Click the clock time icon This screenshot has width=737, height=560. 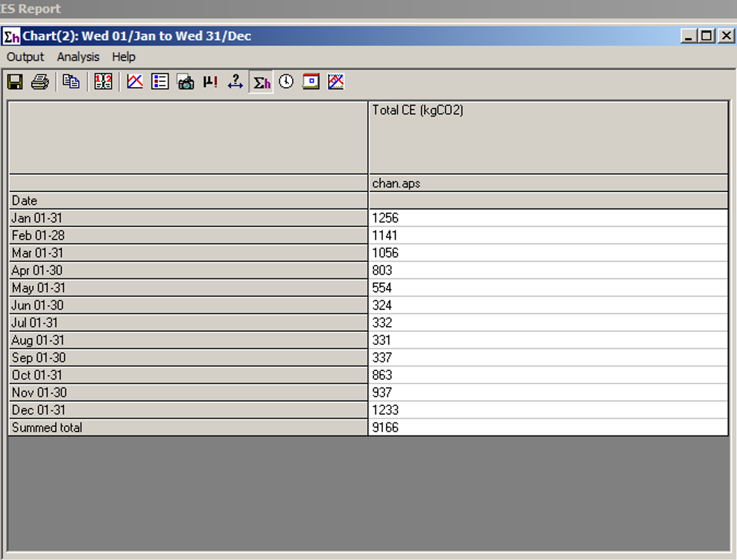point(286,82)
